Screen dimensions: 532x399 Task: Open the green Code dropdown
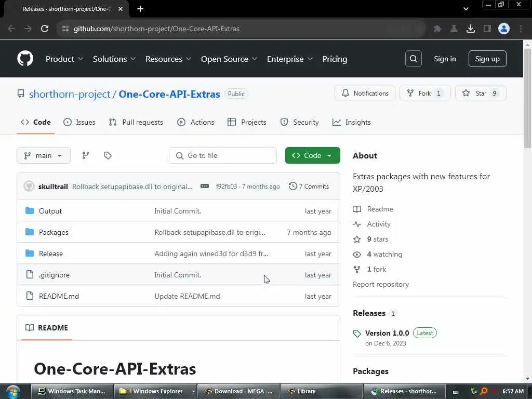pos(312,155)
